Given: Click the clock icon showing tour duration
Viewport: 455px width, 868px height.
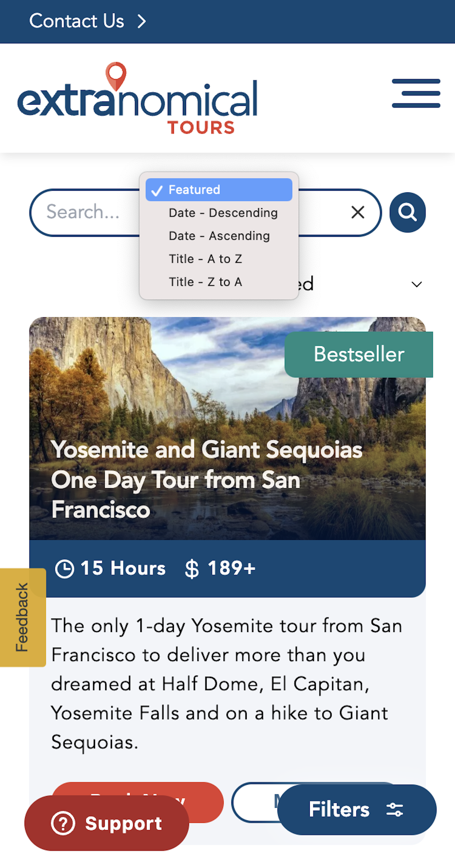Looking at the screenshot, I should pos(66,568).
